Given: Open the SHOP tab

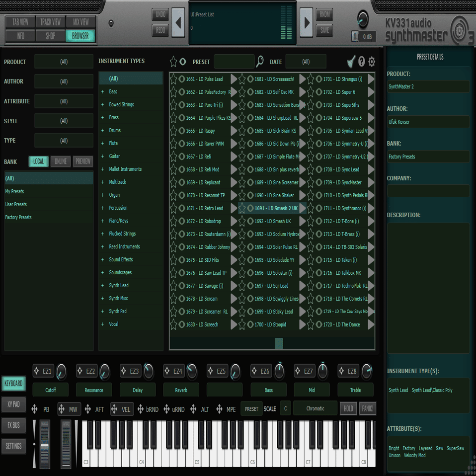Looking at the screenshot, I should [x=50, y=36].
